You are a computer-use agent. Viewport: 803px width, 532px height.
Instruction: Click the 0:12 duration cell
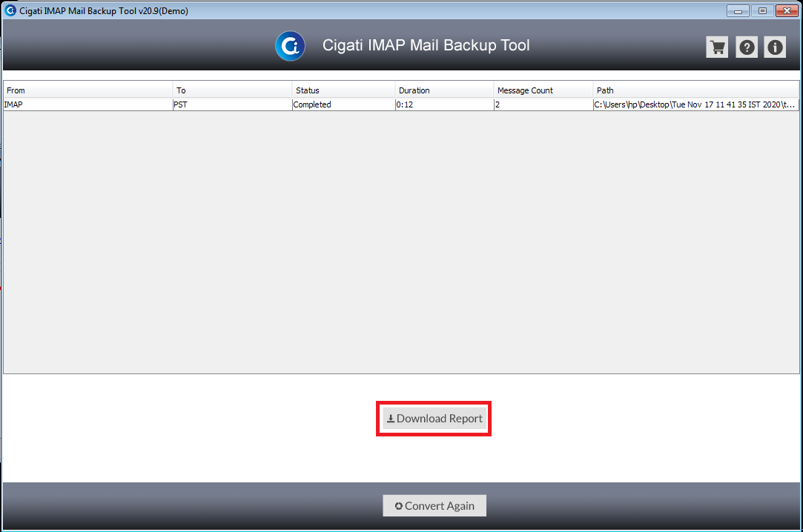tap(445, 104)
